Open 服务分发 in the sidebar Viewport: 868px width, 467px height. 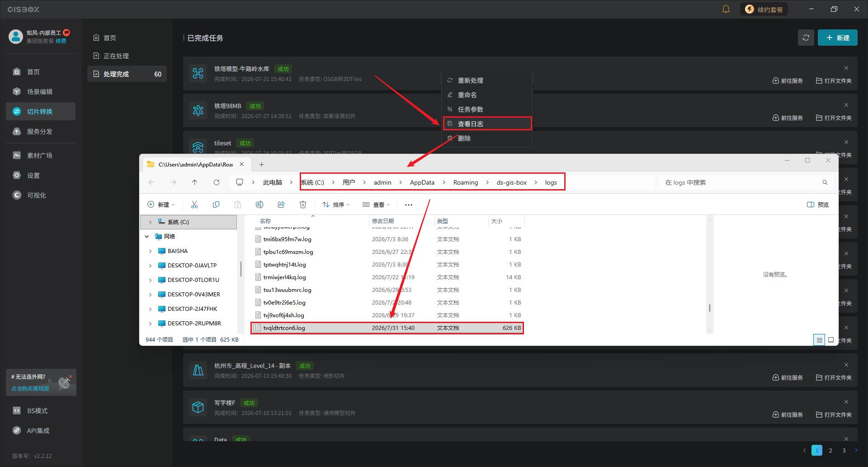41,132
